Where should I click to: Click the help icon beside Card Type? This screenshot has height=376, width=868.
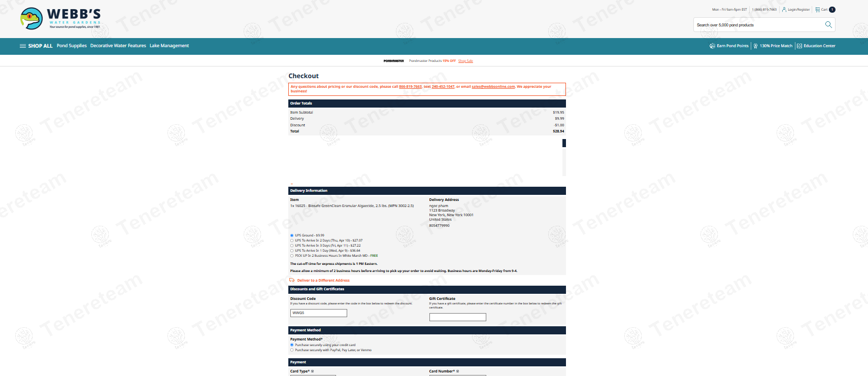[x=312, y=371]
